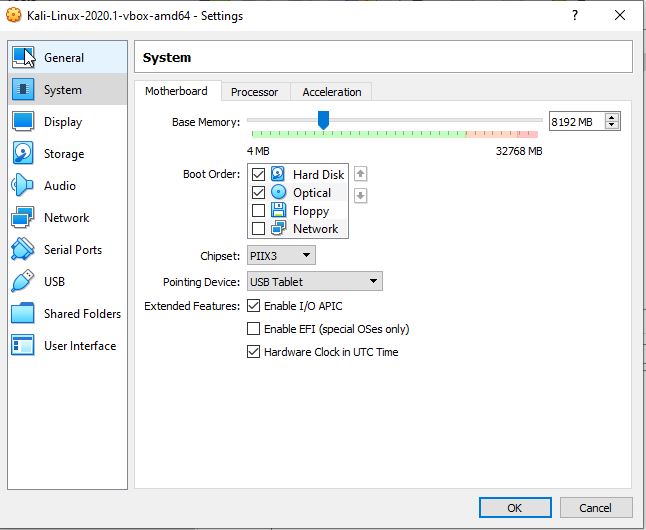The width and height of the screenshot is (646, 530).
Task: Click the Base Memory slider handle
Action: point(323,120)
